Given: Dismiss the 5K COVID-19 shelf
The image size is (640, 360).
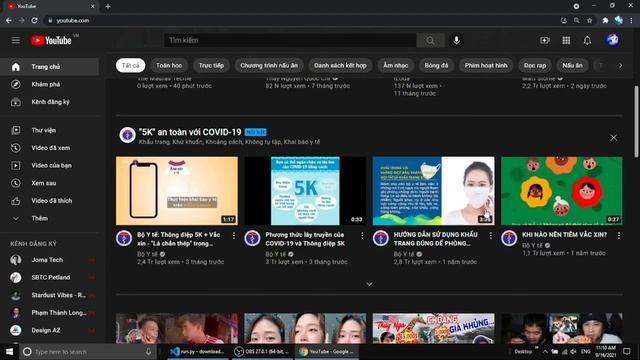Looking at the screenshot, I should (x=613, y=138).
